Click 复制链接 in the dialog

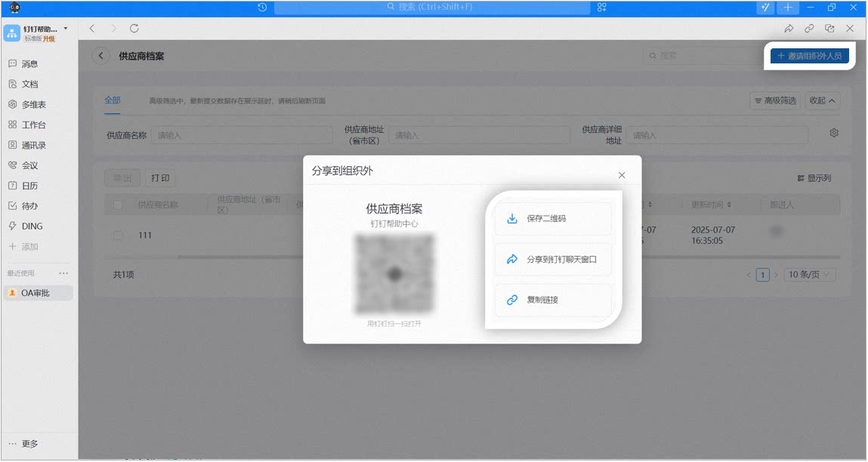coord(553,300)
